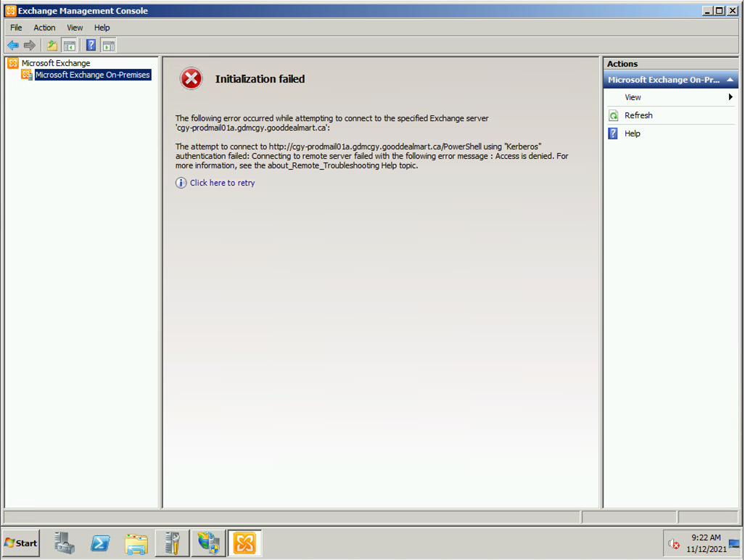Click the green Refresh icon in Actions
Viewport: 745px width, 560px height.
[614, 115]
